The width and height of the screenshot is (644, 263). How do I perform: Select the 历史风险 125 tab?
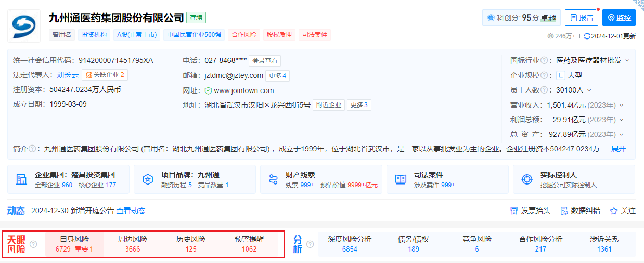pyautogui.click(x=191, y=244)
